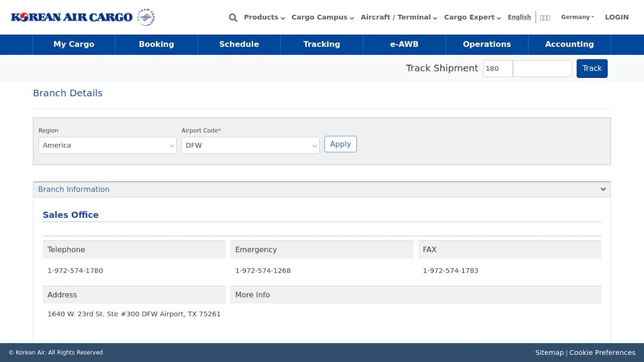The height and width of the screenshot is (362, 644).
Task: Click the Korean Air Cargo logo
Action: coord(83,17)
